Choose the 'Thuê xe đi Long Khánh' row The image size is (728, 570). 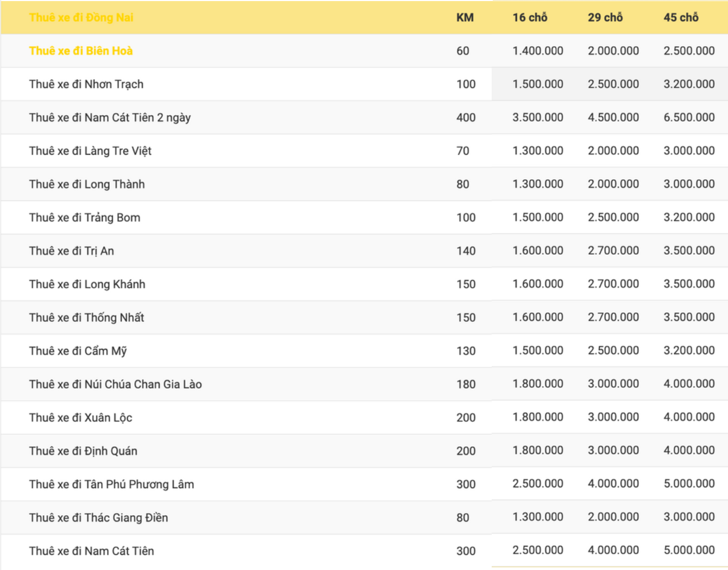click(87, 284)
